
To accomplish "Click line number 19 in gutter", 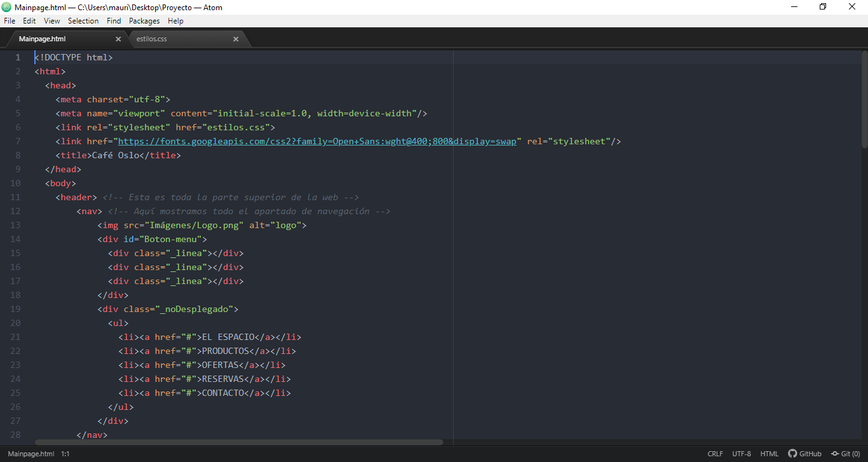I will click(x=15, y=309).
